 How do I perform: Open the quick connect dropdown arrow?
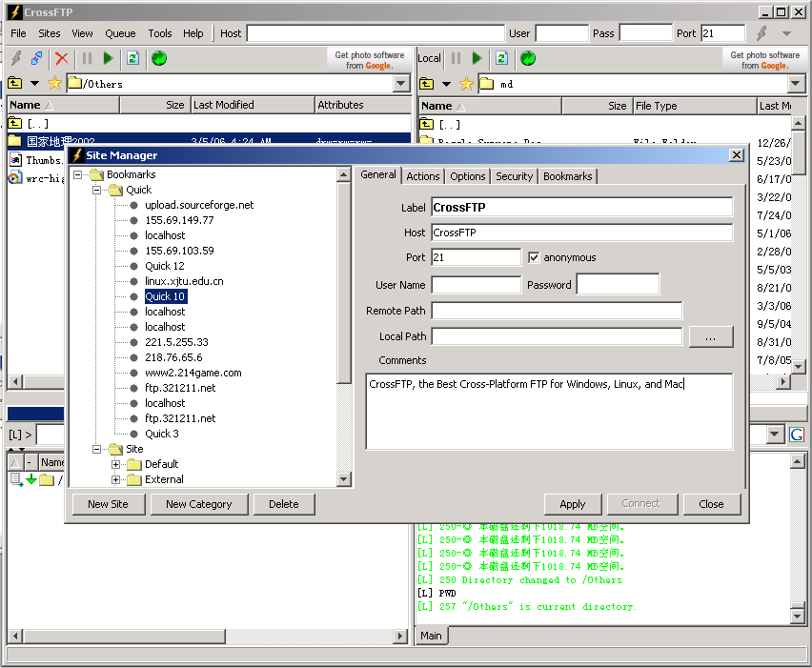[x=786, y=33]
